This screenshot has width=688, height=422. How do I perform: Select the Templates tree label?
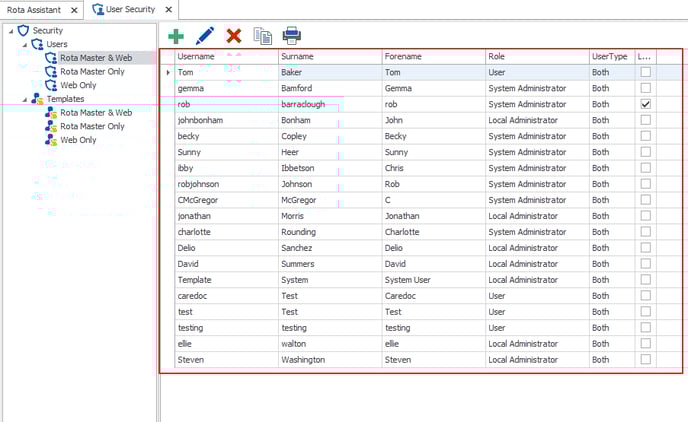coord(65,99)
